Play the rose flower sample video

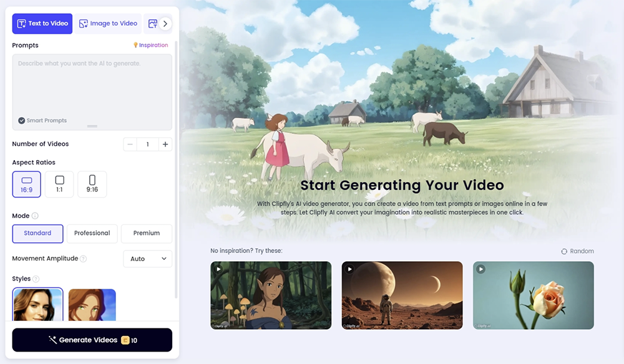click(480, 269)
